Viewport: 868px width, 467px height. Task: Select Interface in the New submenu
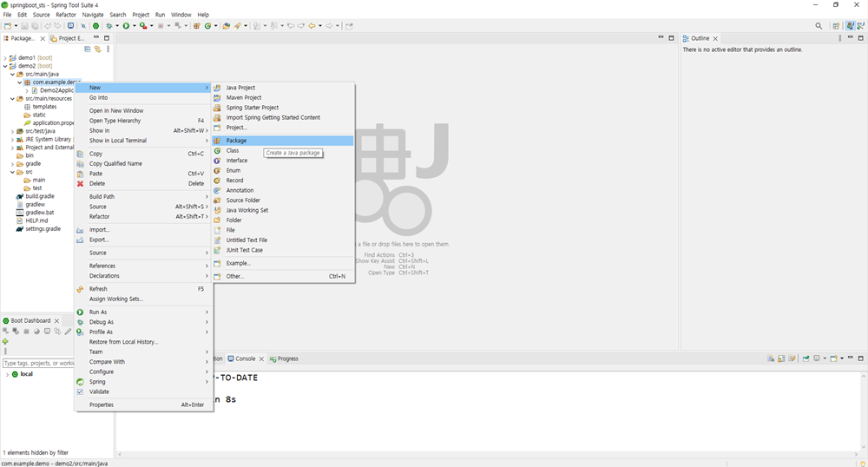pyautogui.click(x=283, y=161)
